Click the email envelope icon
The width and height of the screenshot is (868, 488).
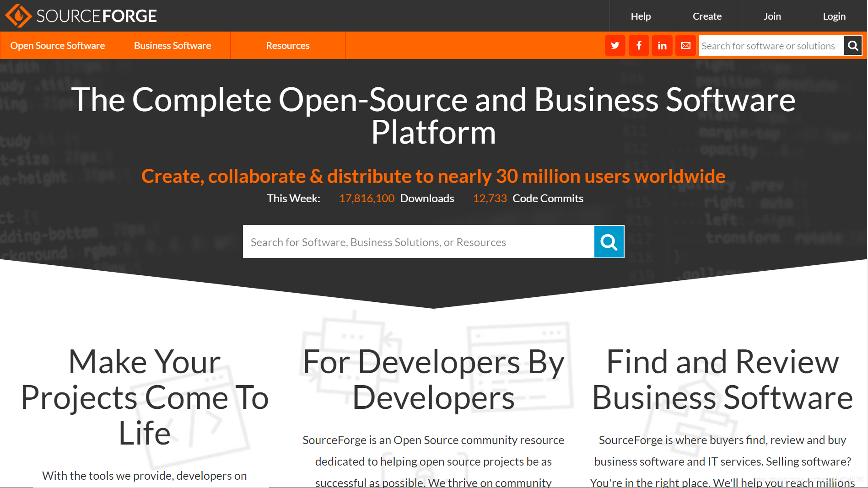point(685,45)
